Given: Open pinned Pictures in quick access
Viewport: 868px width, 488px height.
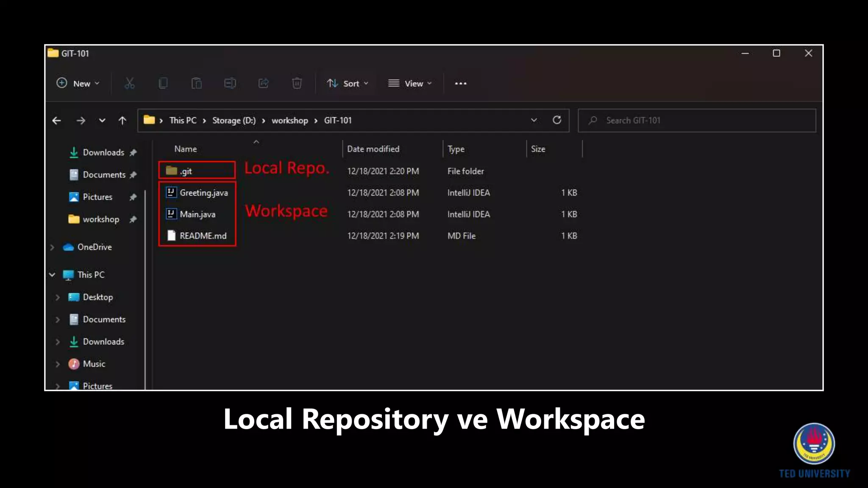Looking at the screenshot, I should point(103,197).
